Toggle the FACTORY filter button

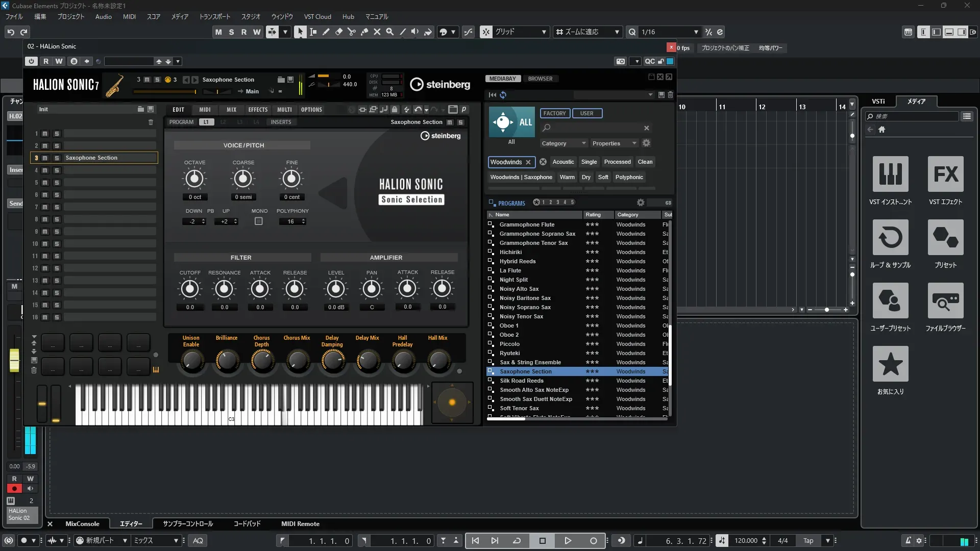[554, 113]
